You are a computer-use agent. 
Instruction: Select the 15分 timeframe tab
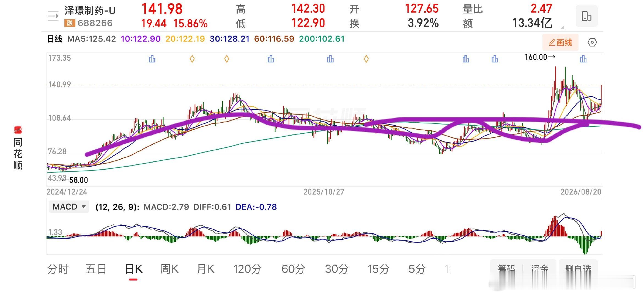point(379,269)
